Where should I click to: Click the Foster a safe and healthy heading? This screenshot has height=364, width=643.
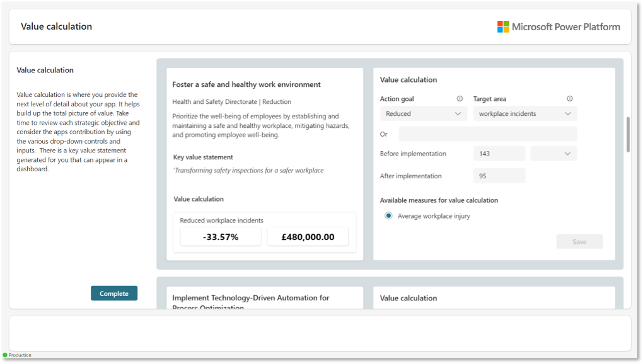coord(246,84)
